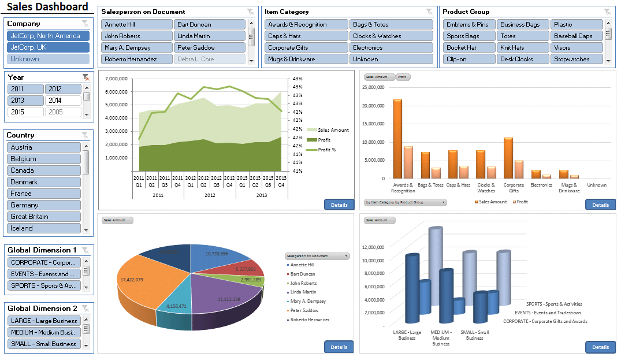This screenshot has height=364, width=621.
Task: Click the Country filter funnel icon
Action: [85, 135]
